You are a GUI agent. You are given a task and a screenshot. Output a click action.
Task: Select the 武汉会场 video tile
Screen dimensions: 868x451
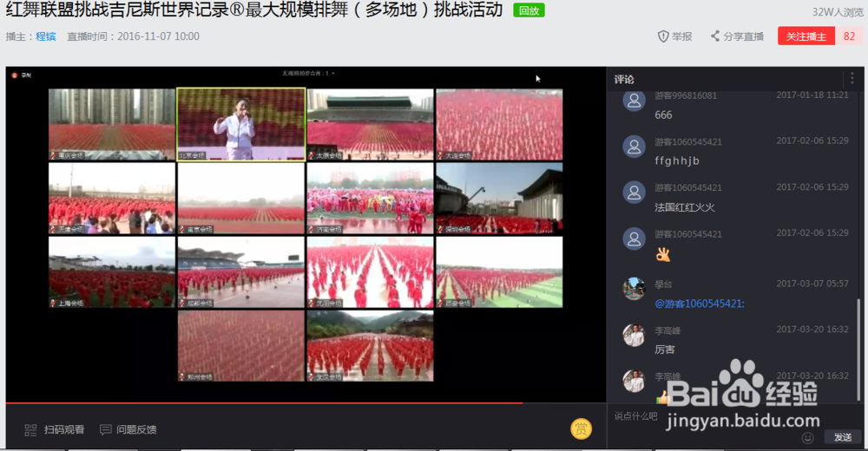tap(371, 346)
